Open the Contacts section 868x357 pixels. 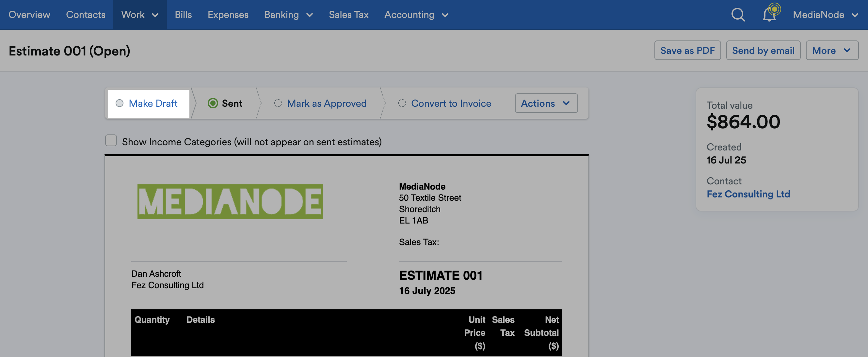pos(86,15)
